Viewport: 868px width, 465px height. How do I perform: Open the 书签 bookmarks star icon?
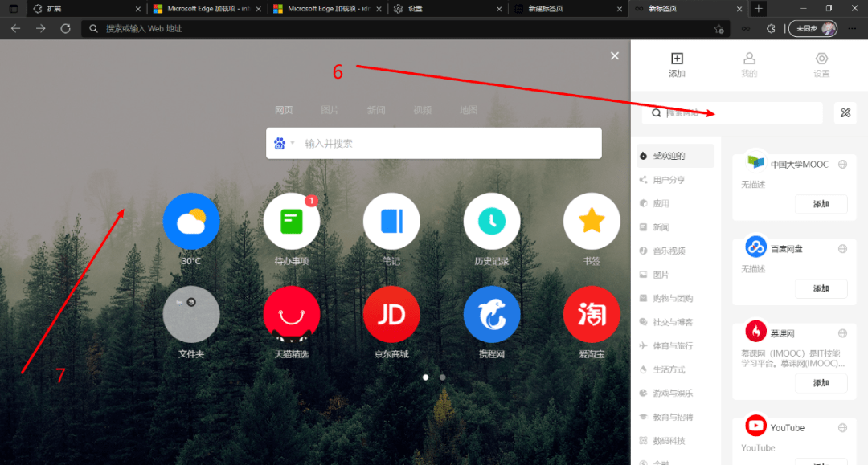pyautogui.click(x=592, y=221)
